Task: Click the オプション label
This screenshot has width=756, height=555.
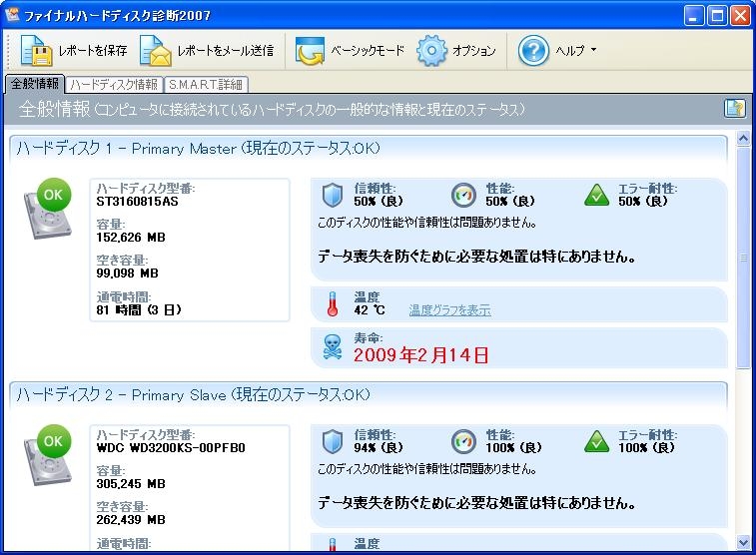Action: click(x=474, y=51)
